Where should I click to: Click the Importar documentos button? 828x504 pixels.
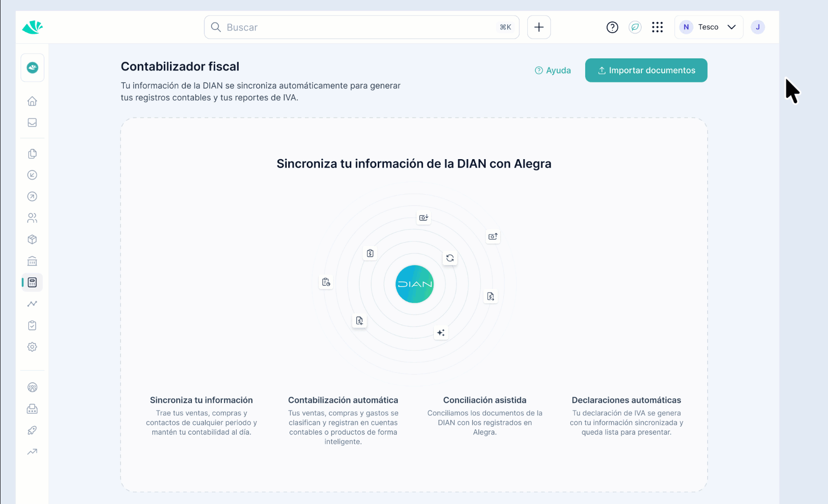coord(646,70)
